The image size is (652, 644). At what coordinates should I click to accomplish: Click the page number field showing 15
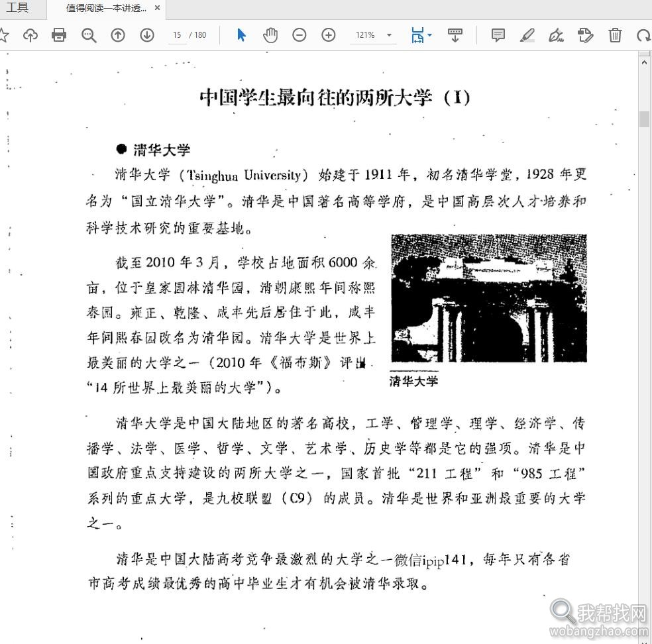pyautogui.click(x=177, y=35)
